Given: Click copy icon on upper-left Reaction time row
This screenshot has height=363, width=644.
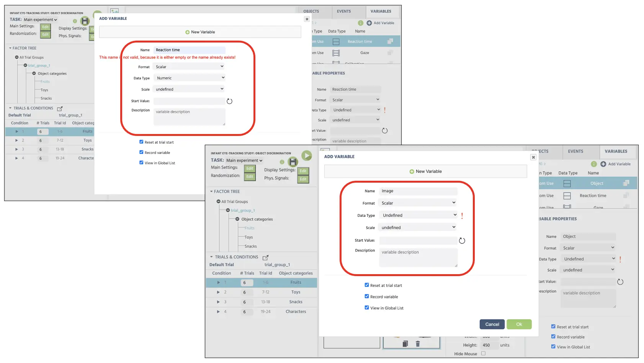Looking at the screenshot, I should pyautogui.click(x=390, y=41).
